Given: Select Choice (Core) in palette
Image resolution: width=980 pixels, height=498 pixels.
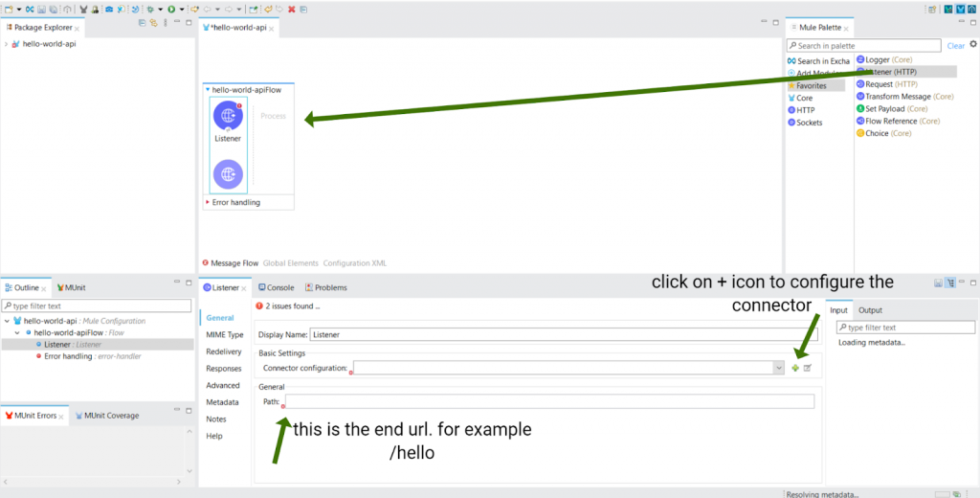Looking at the screenshot, I should click(x=883, y=133).
